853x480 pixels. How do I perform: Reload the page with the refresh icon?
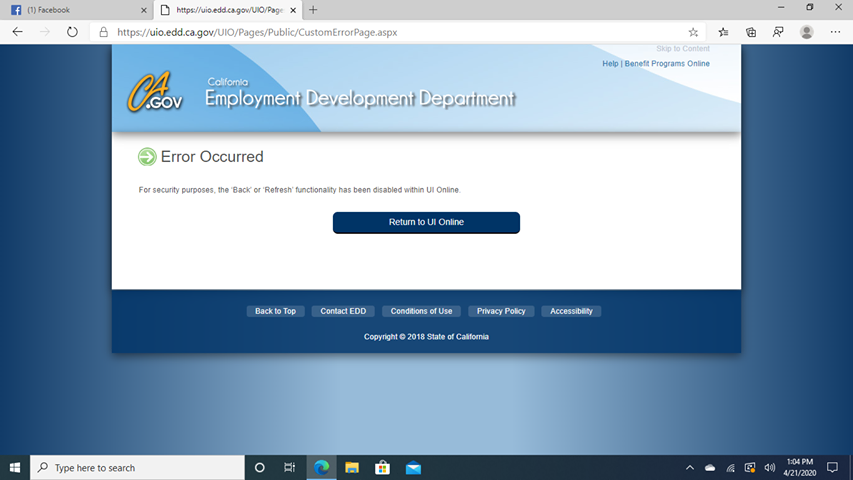tap(72, 32)
